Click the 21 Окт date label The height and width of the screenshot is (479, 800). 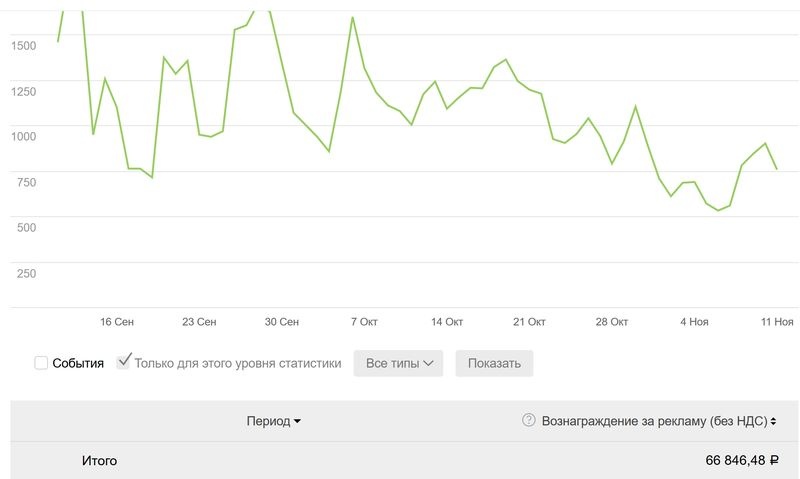(x=529, y=322)
